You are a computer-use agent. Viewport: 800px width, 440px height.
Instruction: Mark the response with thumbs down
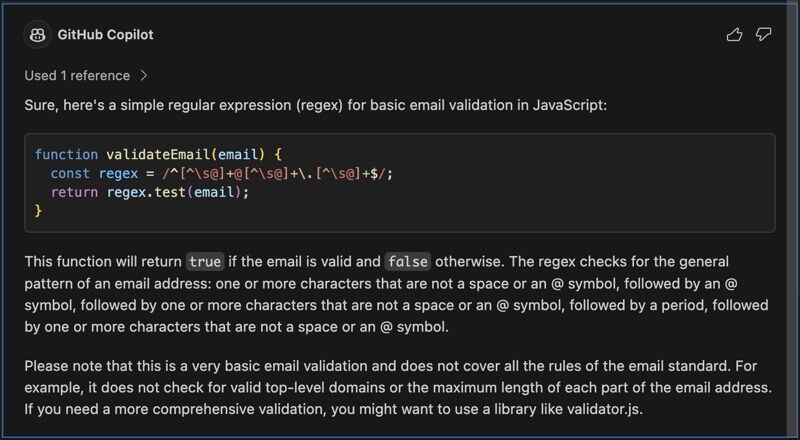pos(763,35)
